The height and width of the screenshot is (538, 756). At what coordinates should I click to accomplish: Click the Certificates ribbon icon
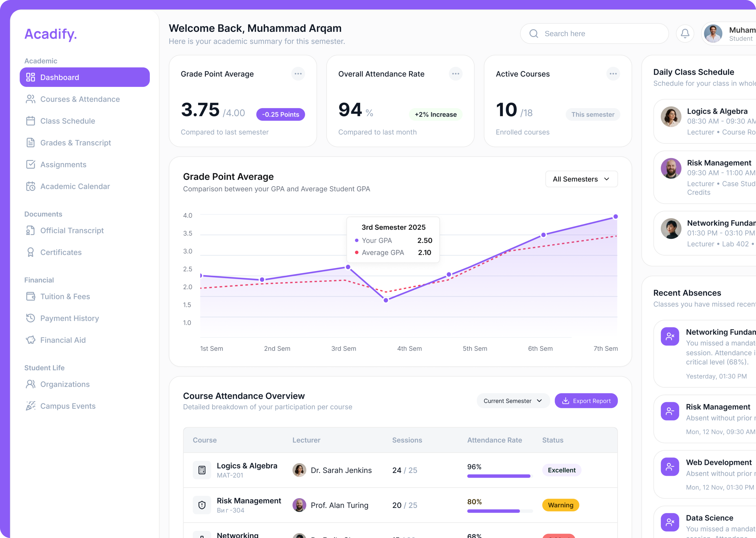point(30,252)
